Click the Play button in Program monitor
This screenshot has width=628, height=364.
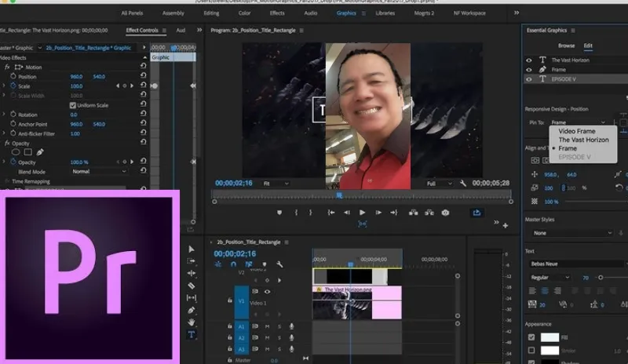(362, 213)
